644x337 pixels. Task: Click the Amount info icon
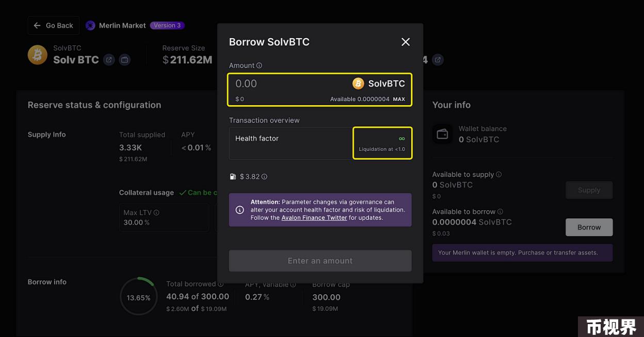tap(259, 65)
